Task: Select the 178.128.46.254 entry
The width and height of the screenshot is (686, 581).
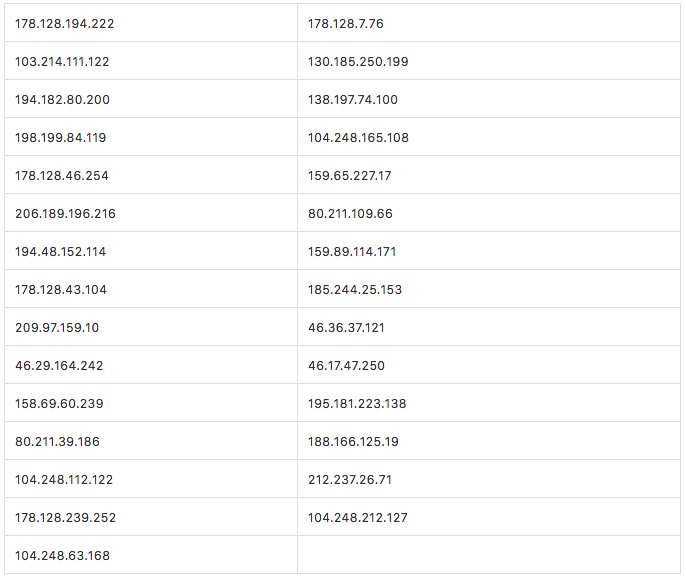Action: (x=151, y=175)
